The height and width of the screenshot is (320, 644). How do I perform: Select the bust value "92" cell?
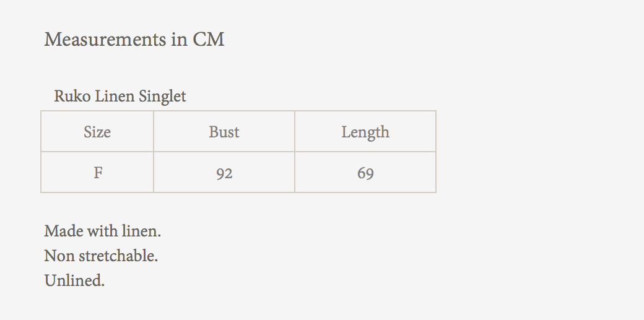pos(224,173)
